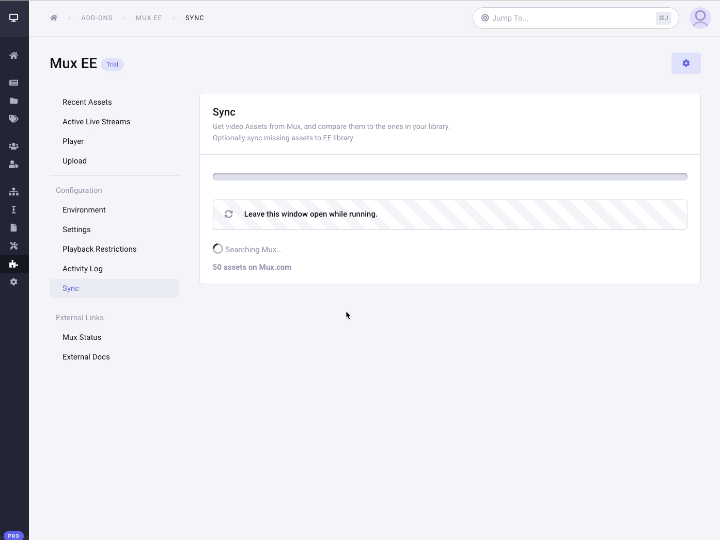Click the '50 assets on Mux.com' text
This screenshot has width=720, height=540.
252,267
